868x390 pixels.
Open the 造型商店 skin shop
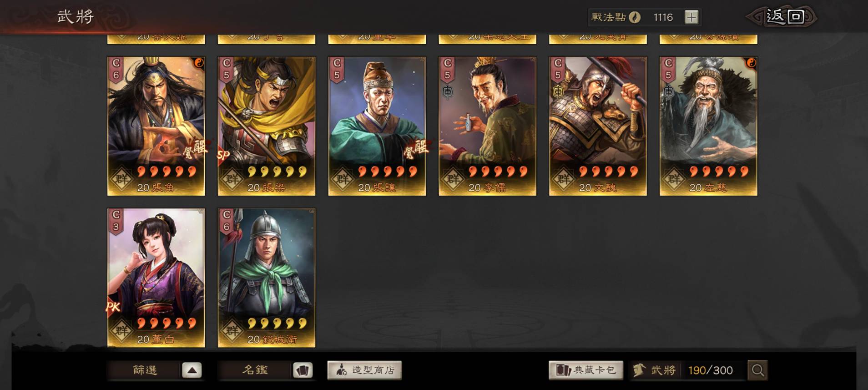pos(364,370)
